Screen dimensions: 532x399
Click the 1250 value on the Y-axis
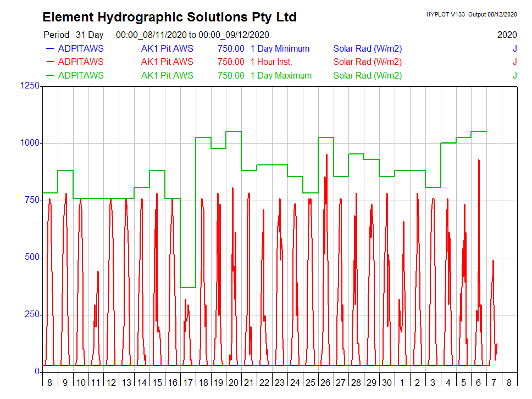coord(29,86)
